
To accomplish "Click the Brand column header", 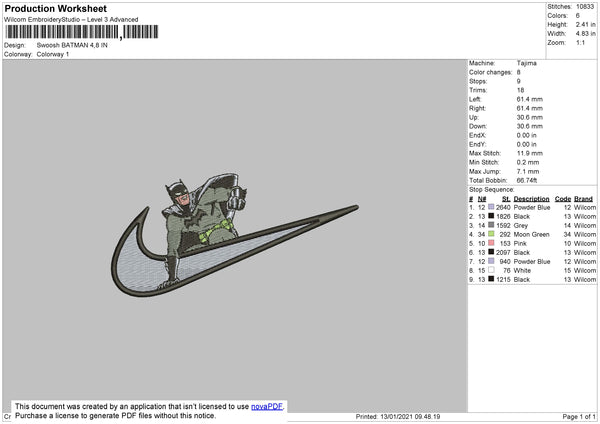I will pos(583,199).
